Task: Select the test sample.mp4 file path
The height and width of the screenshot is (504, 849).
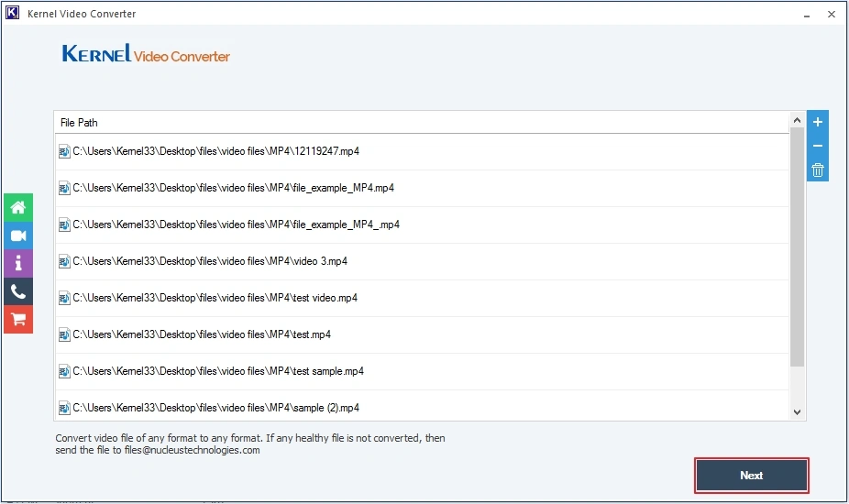Action: (218, 371)
